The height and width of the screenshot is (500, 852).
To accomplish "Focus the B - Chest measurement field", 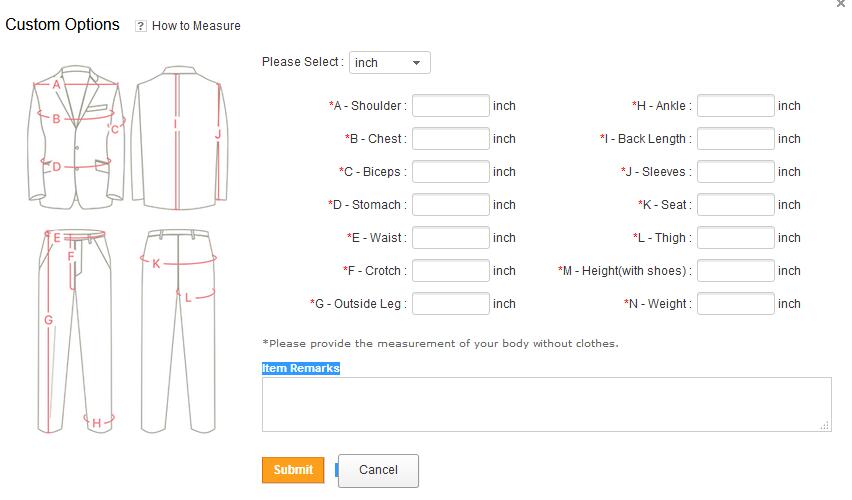I will (451, 139).
